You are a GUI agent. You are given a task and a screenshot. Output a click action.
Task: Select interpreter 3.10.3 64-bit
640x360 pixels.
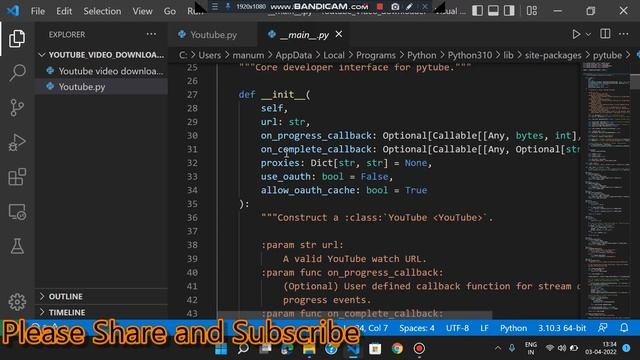click(562, 328)
